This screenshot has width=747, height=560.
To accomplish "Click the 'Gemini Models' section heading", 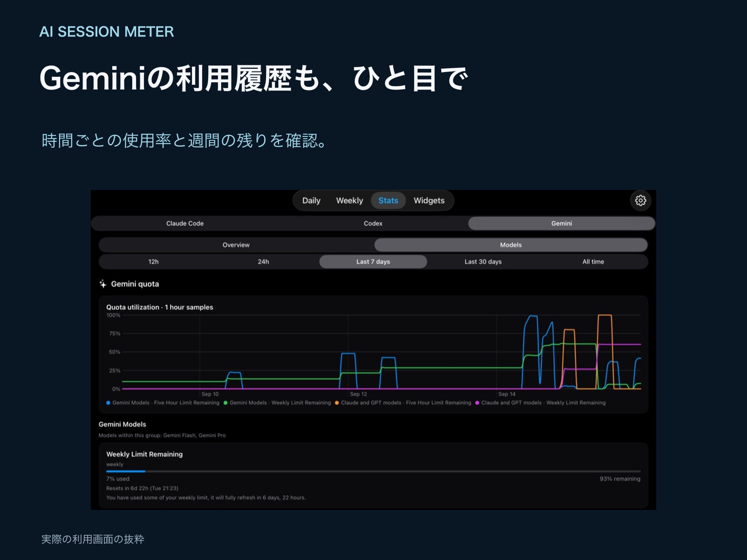I will click(x=122, y=424).
